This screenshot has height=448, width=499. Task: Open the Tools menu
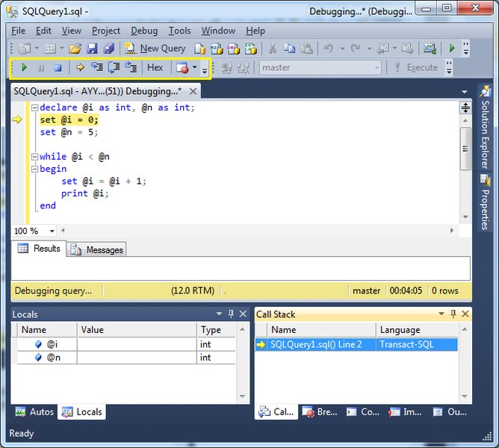179,31
